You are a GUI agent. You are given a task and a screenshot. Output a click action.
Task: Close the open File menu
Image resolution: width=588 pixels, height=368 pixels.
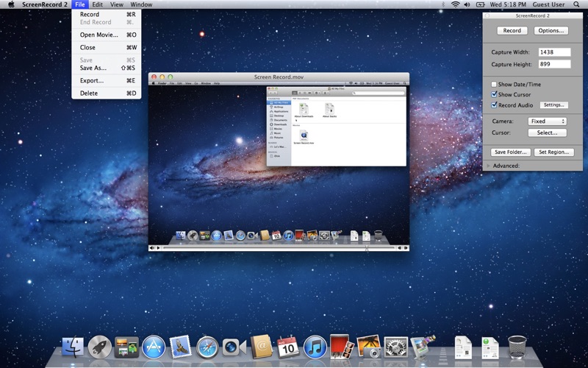tap(80, 4)
